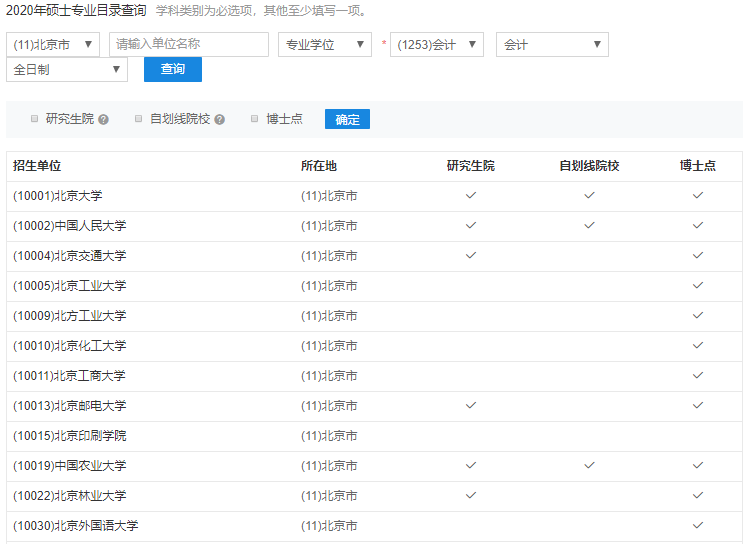The width and height of the screenshot is (747, 544).
Task: Click the 研究生院 column header
Action: pos(471,166)
